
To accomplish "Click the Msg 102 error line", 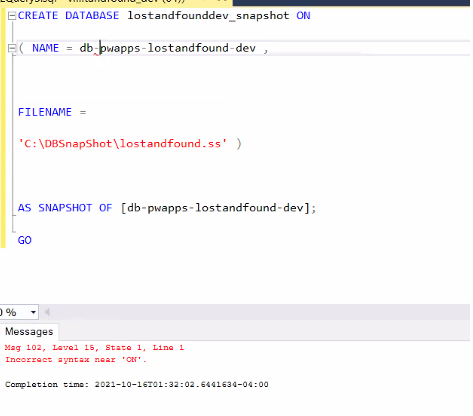I will coord(94,348).
